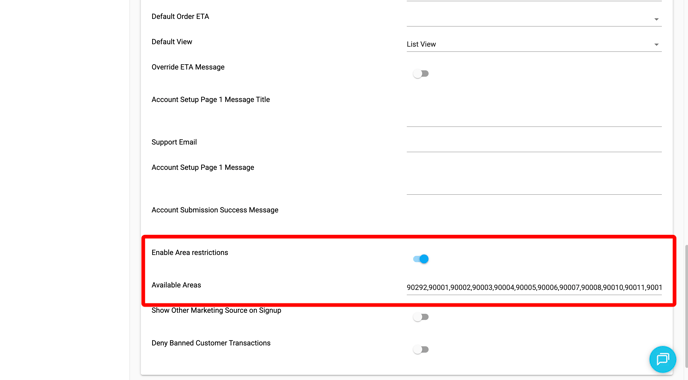This screenshot has width=688, height=380.
Task: Click the Available Areas zip code field
Action: [534, 287]
